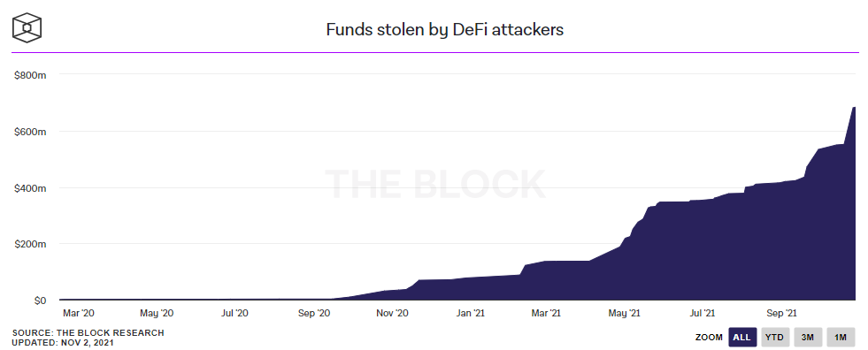Click the peak of the area chart
868x350 pixels.
coord(854,107)
